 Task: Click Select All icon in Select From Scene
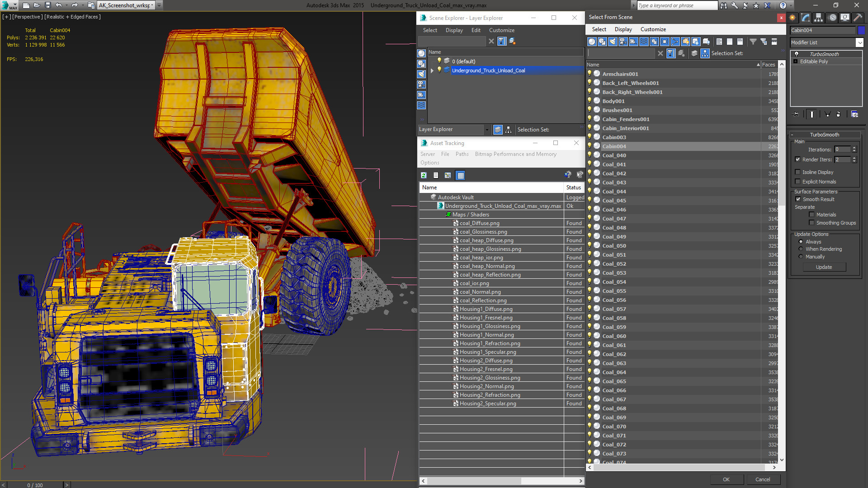click(719, 42)
